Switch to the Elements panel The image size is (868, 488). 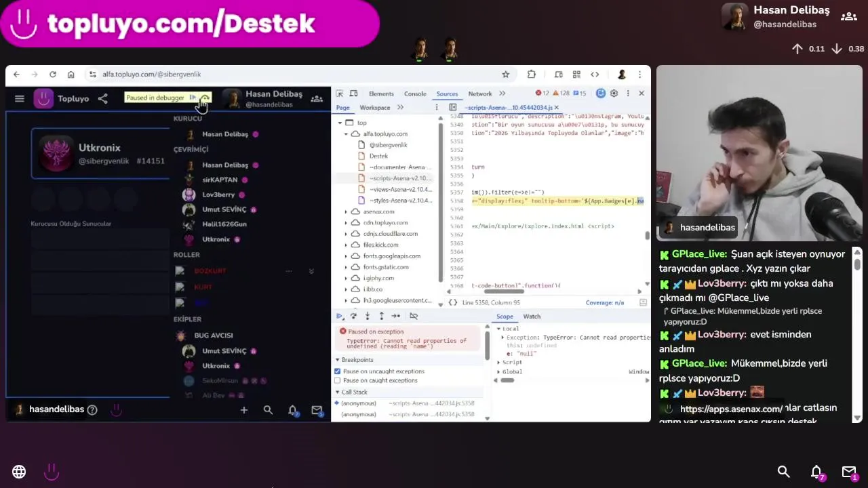tap(381, 94)
